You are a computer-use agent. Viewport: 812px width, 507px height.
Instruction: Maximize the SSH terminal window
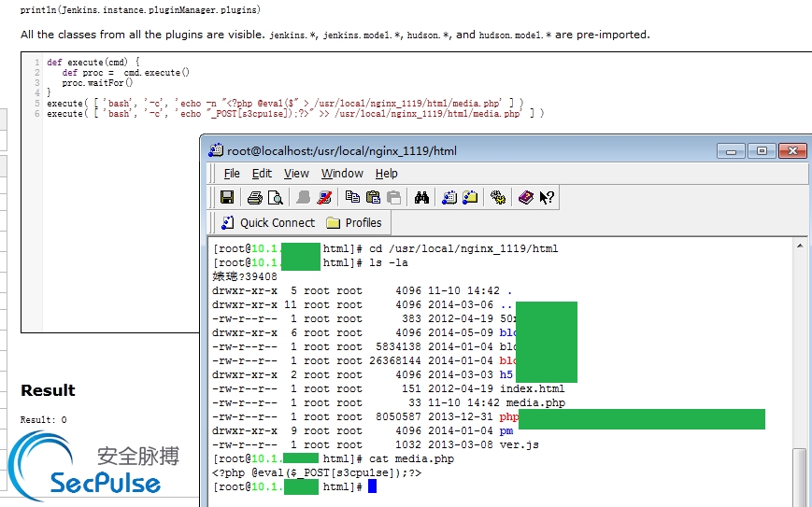pos(762,151)
